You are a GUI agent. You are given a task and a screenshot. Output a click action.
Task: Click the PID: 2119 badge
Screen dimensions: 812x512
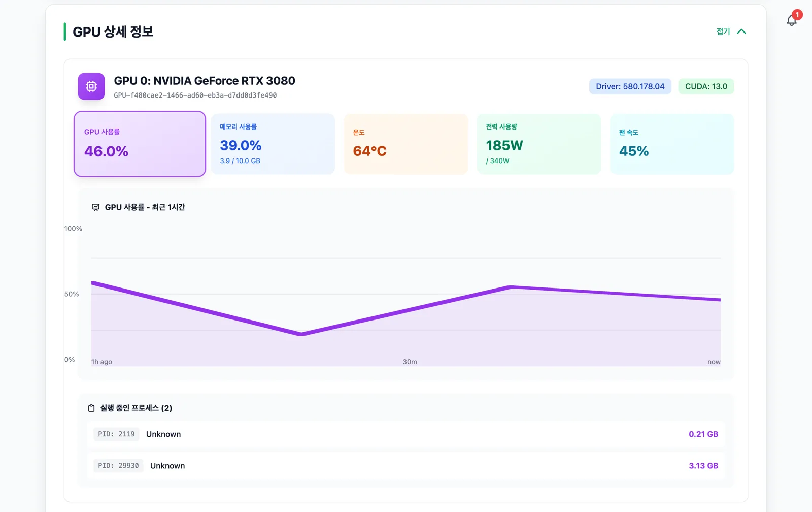(116, 434)
